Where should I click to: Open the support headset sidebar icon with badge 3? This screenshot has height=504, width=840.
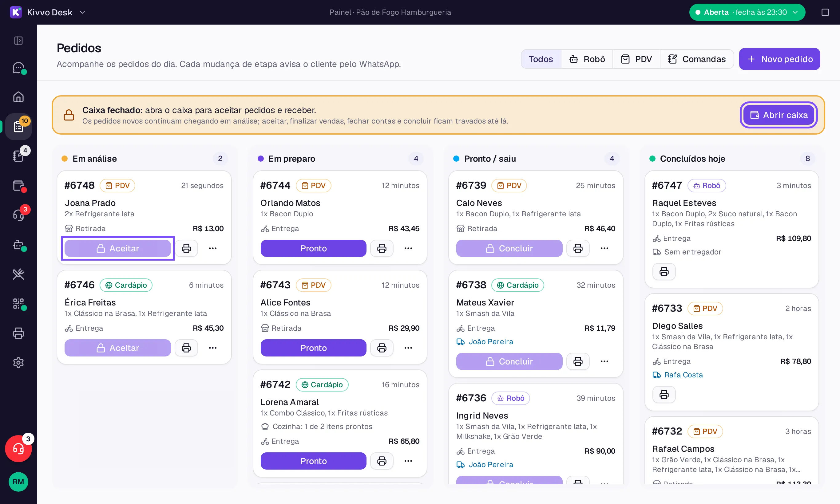tap(18, 215)
